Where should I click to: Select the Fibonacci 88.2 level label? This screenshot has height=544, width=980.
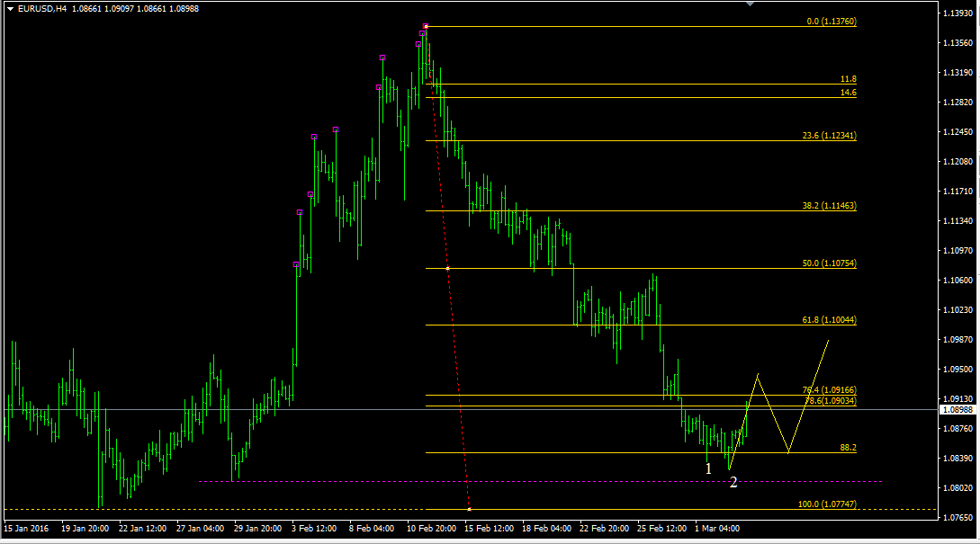click(x=848, y=448)
